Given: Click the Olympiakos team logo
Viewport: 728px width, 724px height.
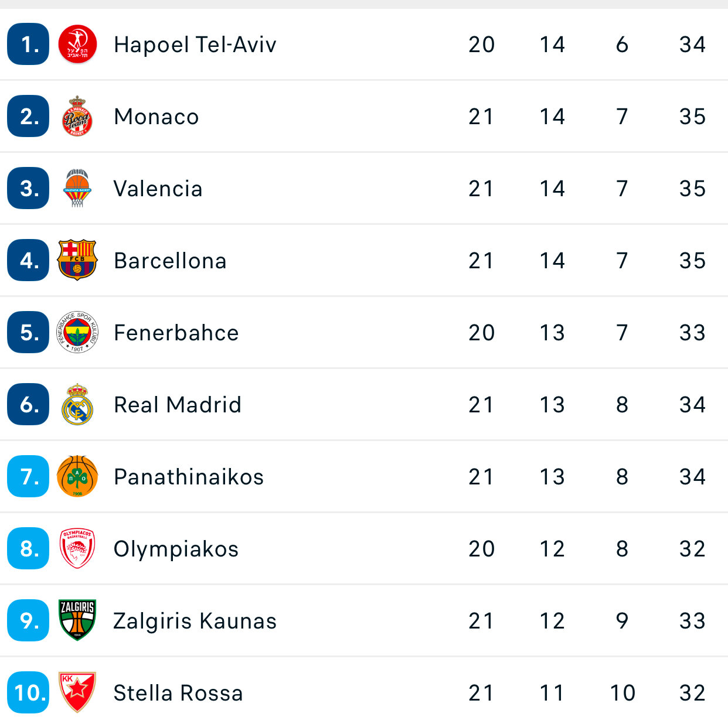Looking at the screenshot, I should pyautogui.click(x=77, y=548).
